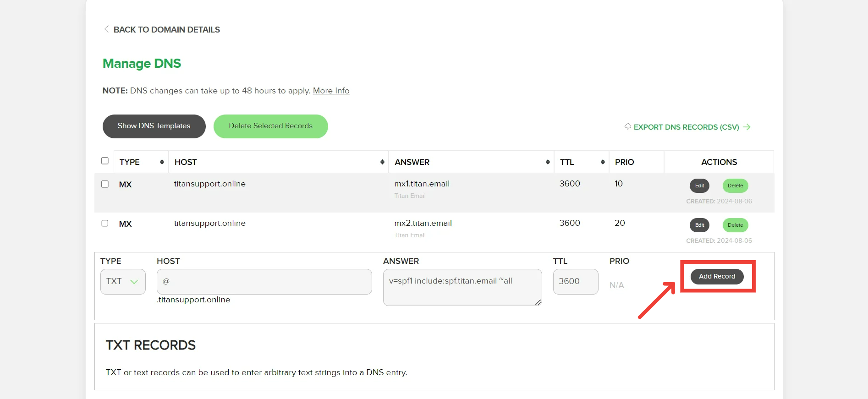Image resolution: width=868 pixels, height=399 pixels.
Task: Click the priority value 10
Action: pyautogui.click(x=619, y=184)
